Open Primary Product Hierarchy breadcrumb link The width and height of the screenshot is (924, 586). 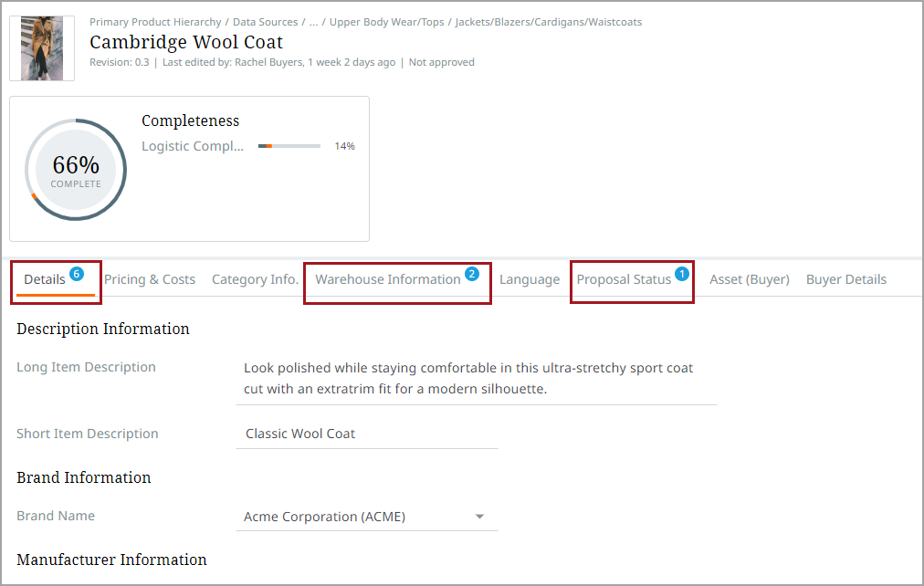coord(155,22)
